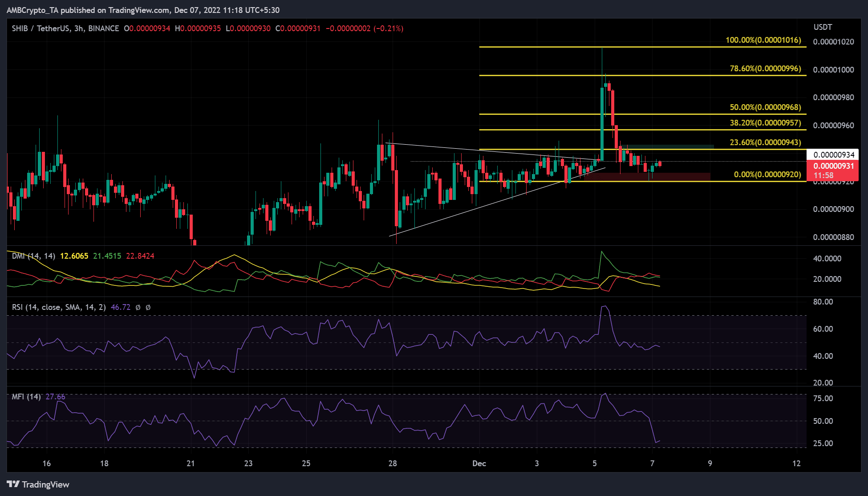Toggle the first ø plot visibility symbol beside RSI
Screen dimensions: 868x496
click(139, 307)
